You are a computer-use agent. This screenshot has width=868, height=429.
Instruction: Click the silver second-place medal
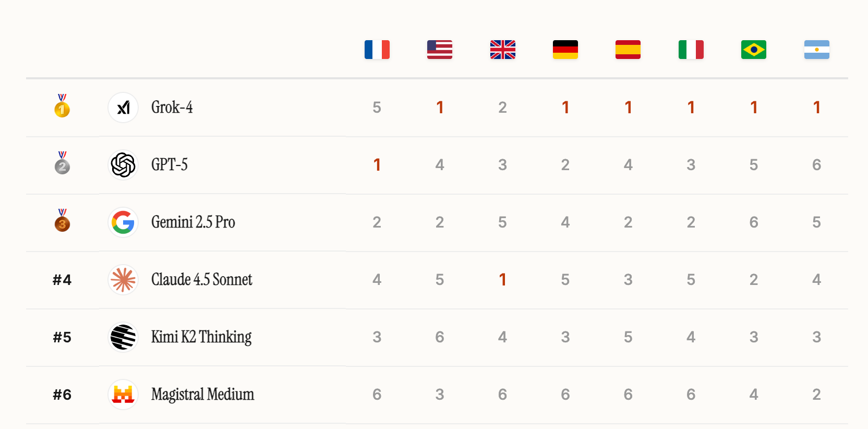pyautogui.click(x=62, y=164)
